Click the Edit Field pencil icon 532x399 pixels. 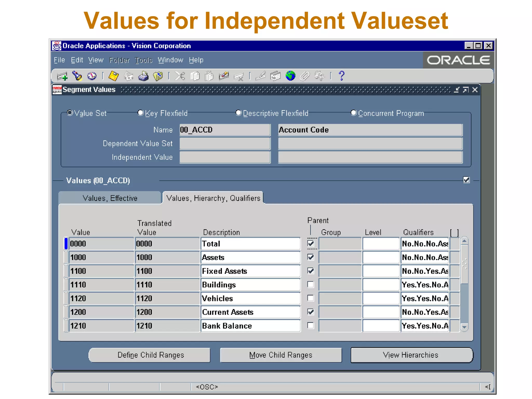(x=260, y=76)
